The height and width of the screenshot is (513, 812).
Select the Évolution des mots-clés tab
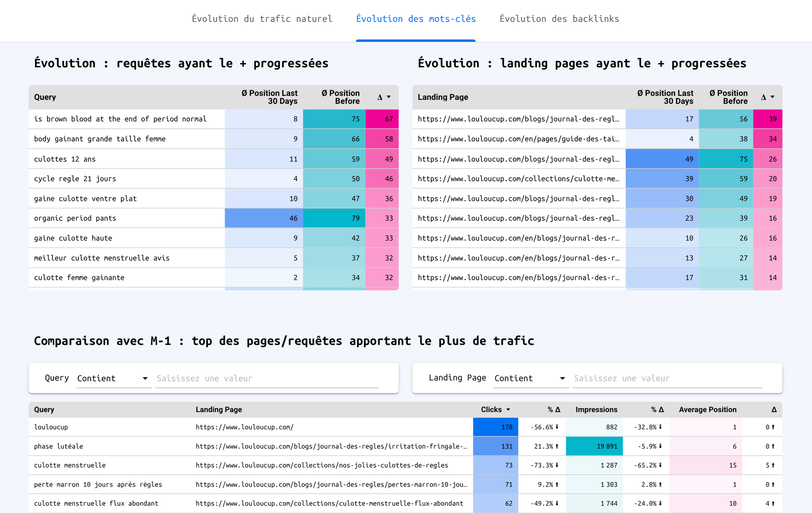416,19
